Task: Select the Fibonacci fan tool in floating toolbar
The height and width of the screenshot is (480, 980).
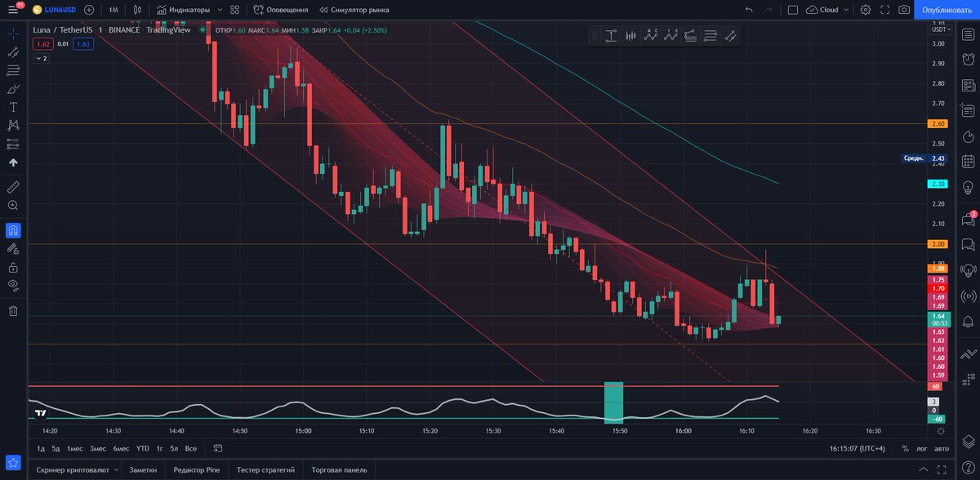Action: point(691,35)
